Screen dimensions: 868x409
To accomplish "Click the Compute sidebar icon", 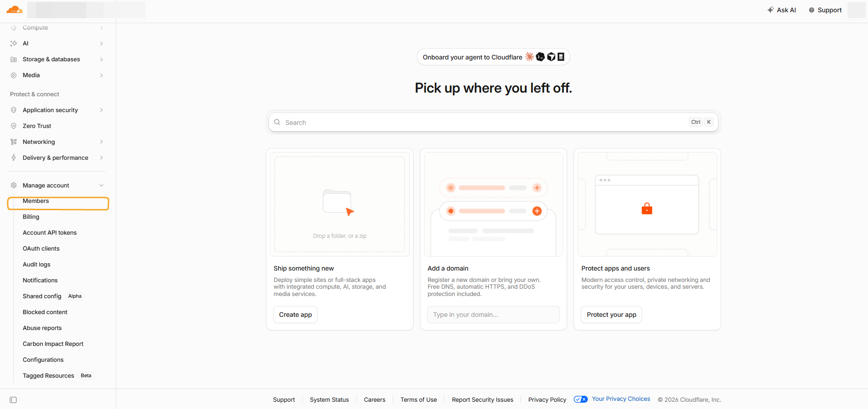I will (x=14, y=28).
